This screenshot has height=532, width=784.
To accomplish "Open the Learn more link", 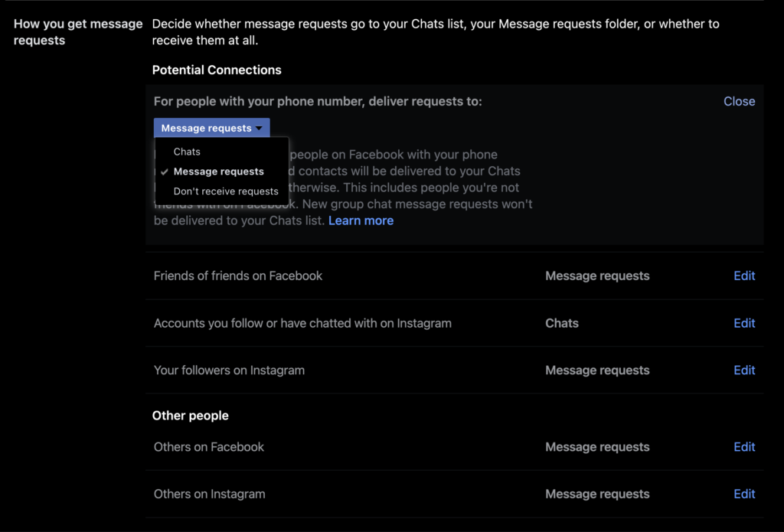I will tap(361, 220).
